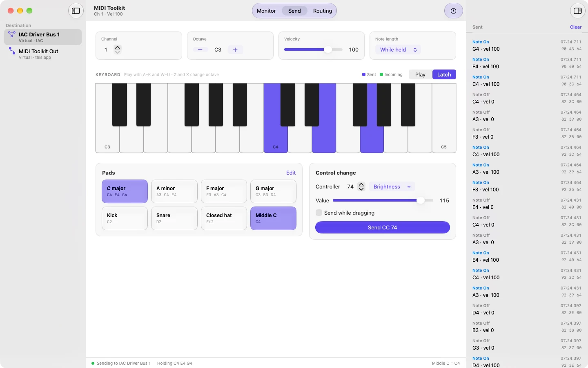Clear the Sent message log
Screen dimensions: 588x368
pyautogui.click(x=576, y=27)
